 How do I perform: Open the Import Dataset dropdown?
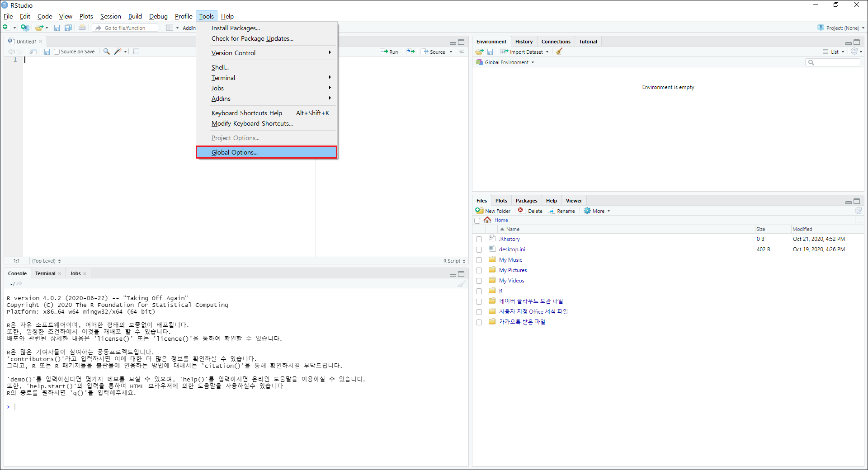click(x=524, y=52)
